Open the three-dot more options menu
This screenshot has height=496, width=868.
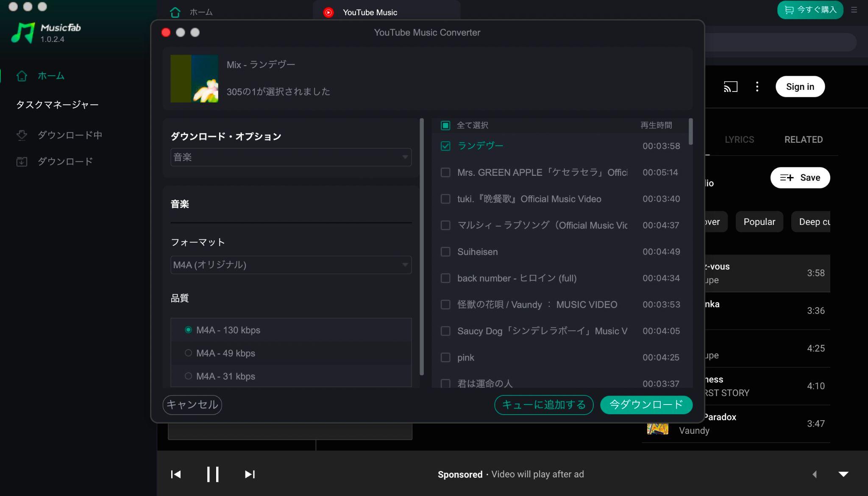[x=757, y=87]
